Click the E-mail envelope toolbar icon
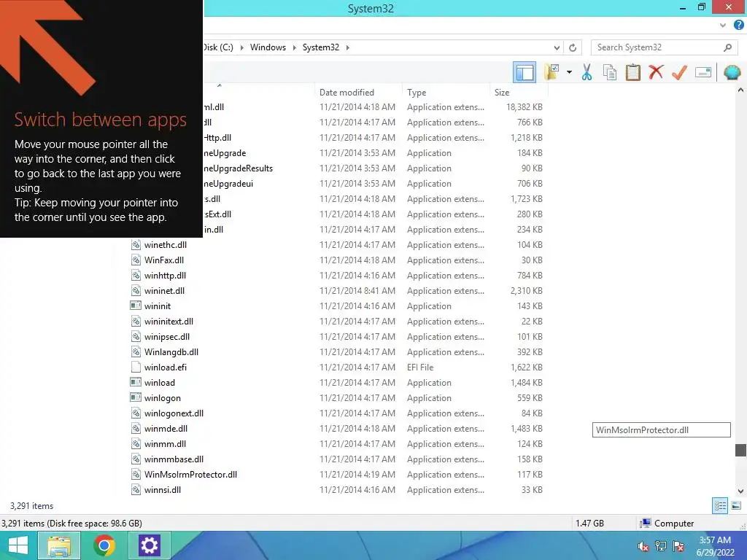 click(x=703, y=72)
